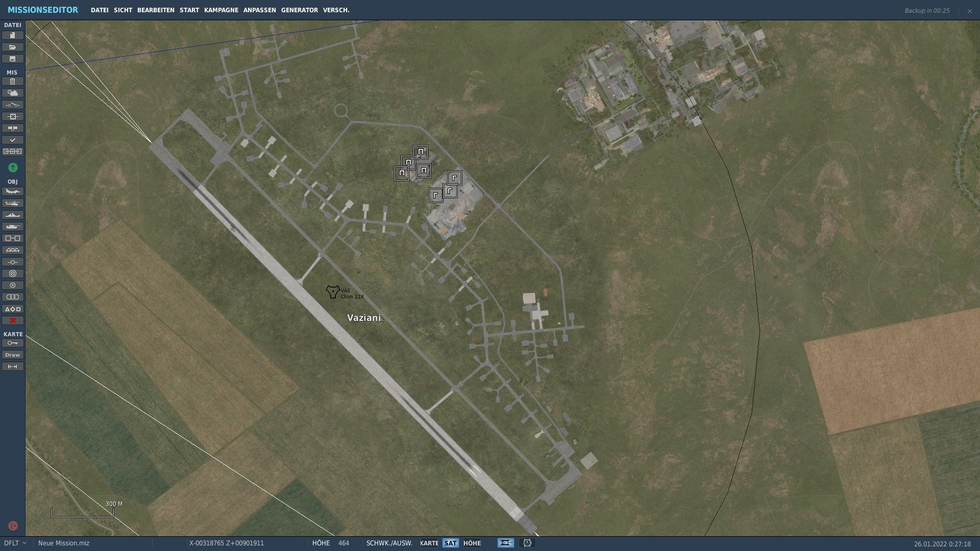Close the mission editor window
This screenshot has width=980, height=551.
[x=969, y=11]
